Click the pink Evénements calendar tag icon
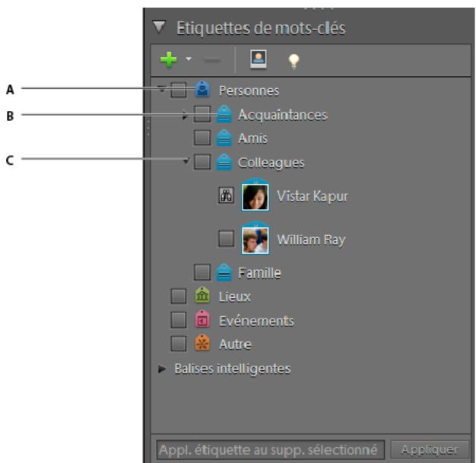The width and height of the screenshot is (476, 463). (x=202, y=319)
